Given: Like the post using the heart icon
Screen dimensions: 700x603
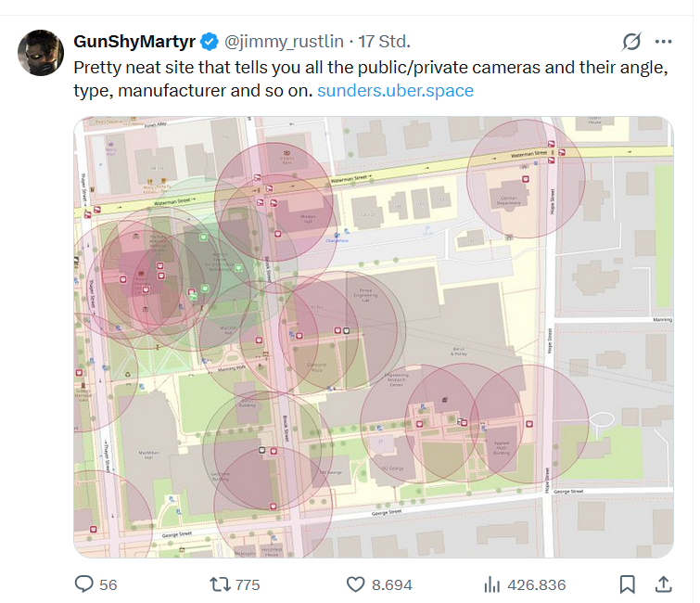Looking at the screenshot, I should [355, 584].
